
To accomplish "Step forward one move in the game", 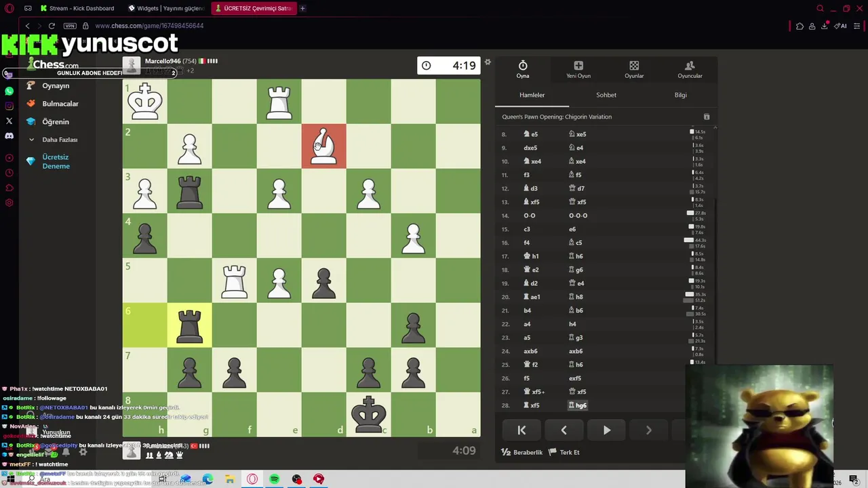I will 648,430.
